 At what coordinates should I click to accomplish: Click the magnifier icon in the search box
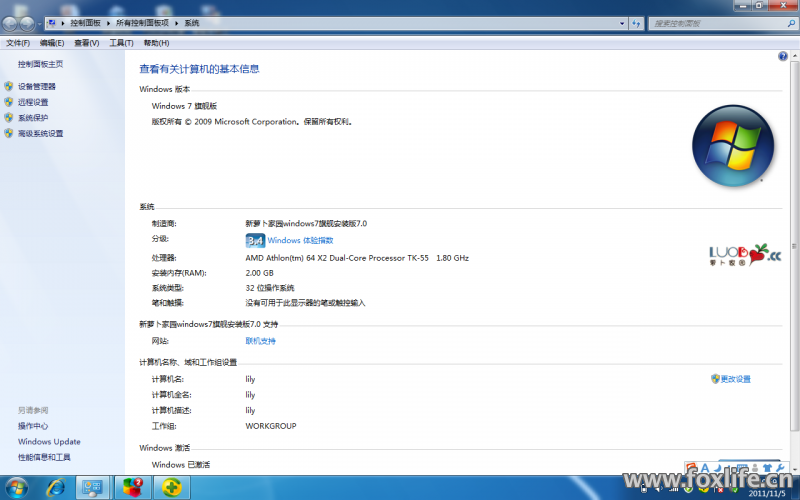[x=791, y=23]
